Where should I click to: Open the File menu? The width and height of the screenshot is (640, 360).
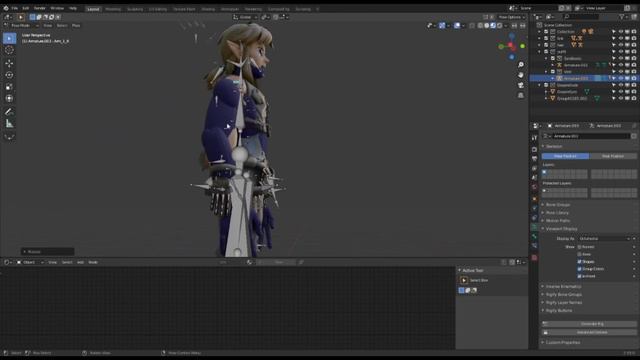(x=15, y=8)
